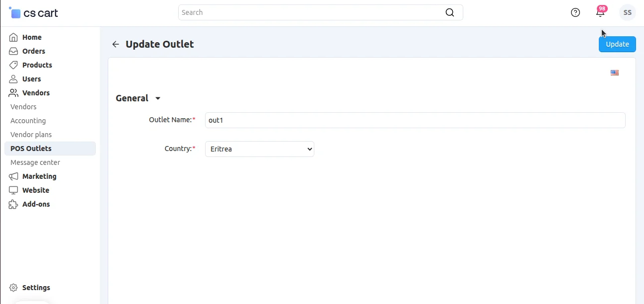Click the back arrow beside Update Outlet

(116, 44)
